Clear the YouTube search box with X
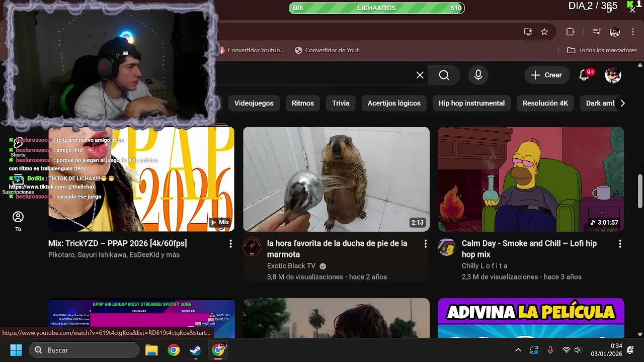644x362 pixels. click(420, 75)
